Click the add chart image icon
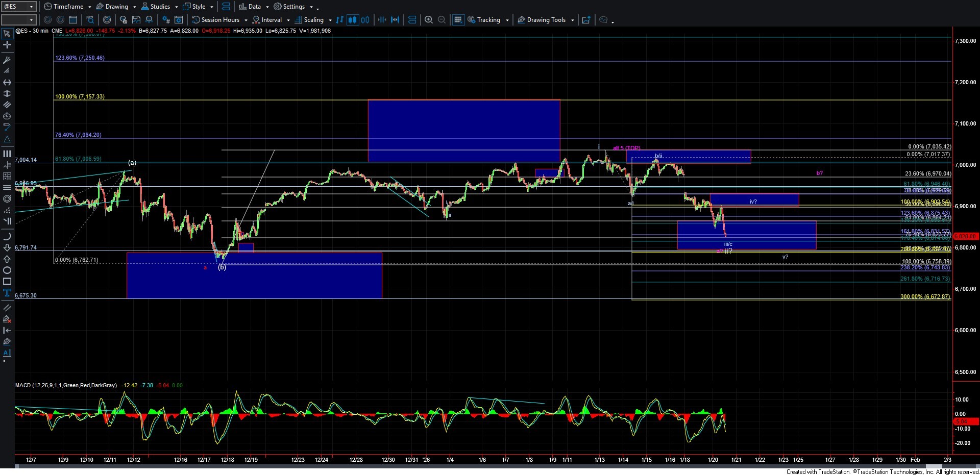Viewport: 980px width, 475px height. pyautogui.click(x=586, y=20)
